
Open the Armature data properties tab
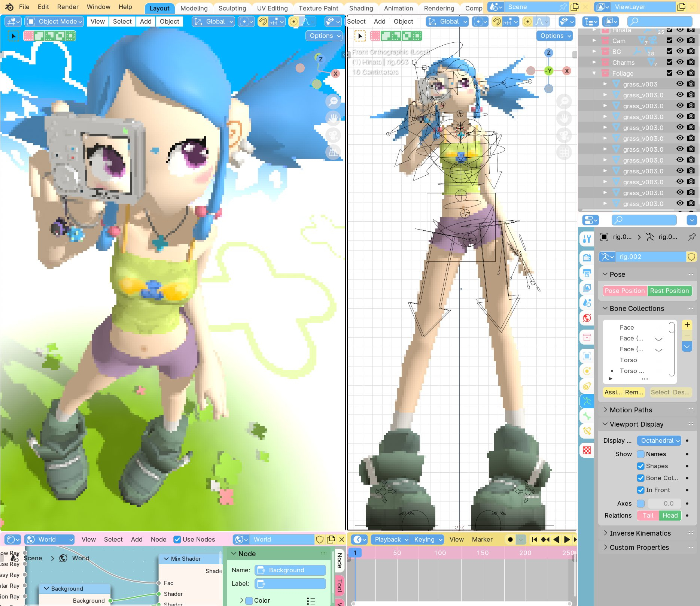click(587, 401)
